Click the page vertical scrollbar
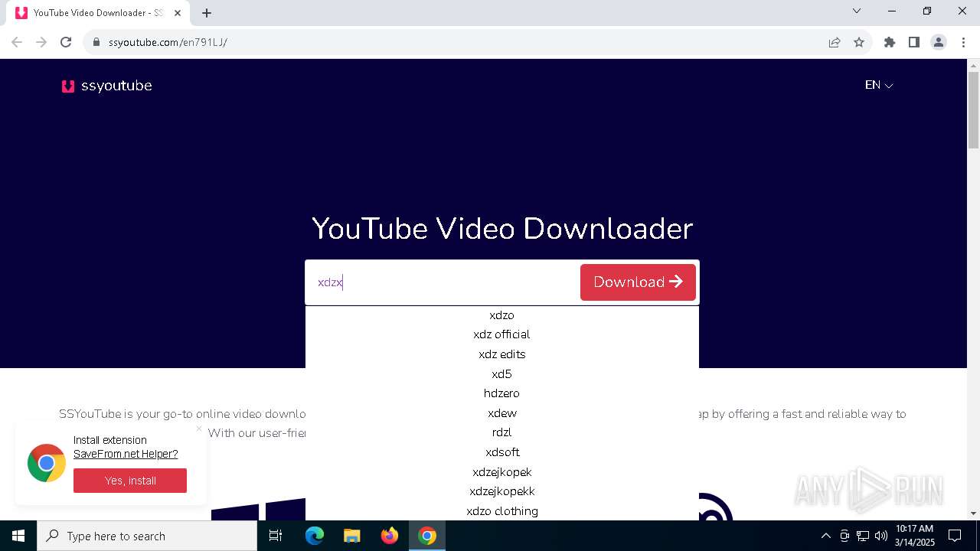Viewport: 980px width, 551px height. [x=973, y=112]
